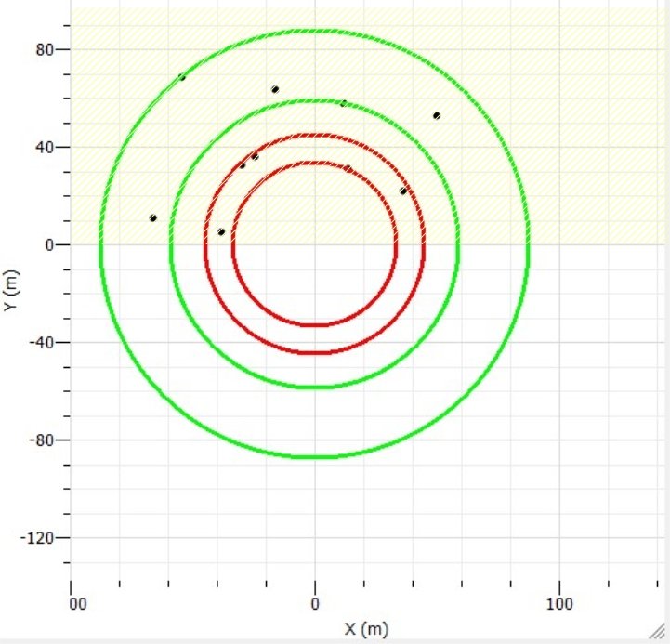Click the data point between the inner green and outer green circles at top

(x=275, y=89)
